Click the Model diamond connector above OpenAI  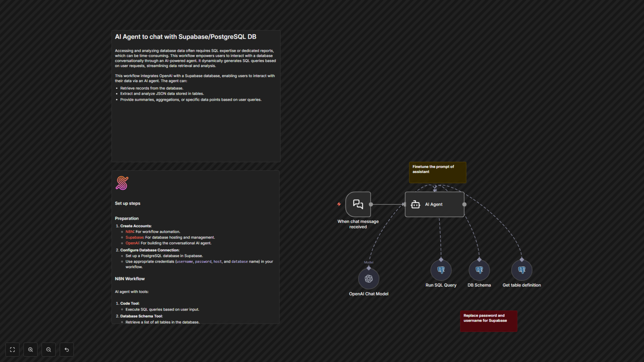pos(369,268)
